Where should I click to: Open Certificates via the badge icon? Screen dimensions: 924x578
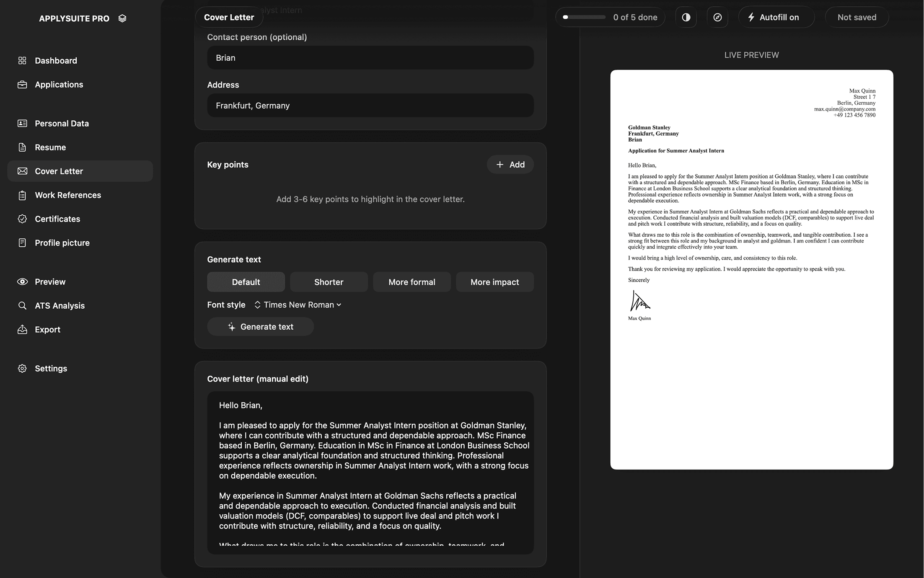[x=22, y=219]
